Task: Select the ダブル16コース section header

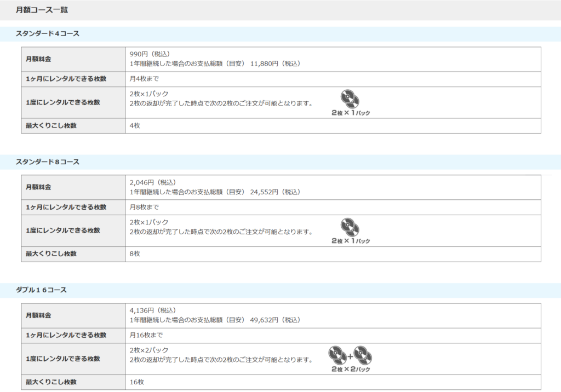Action: [42, 290]
